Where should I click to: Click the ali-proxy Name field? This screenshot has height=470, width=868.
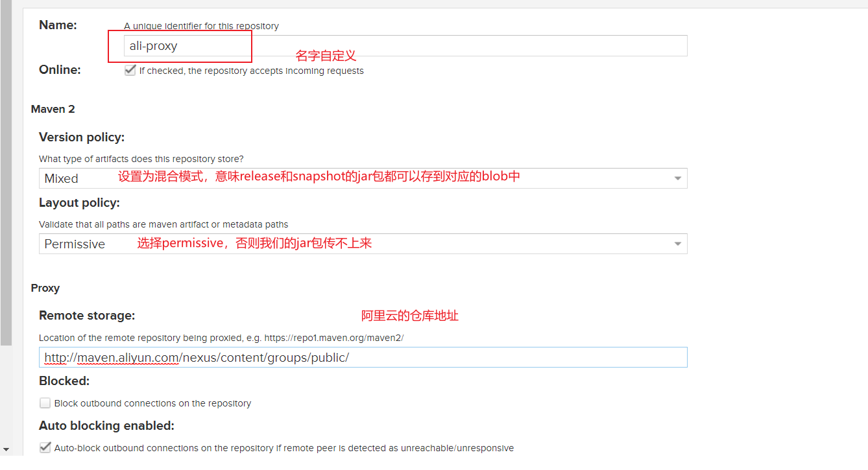coord(402,46)
